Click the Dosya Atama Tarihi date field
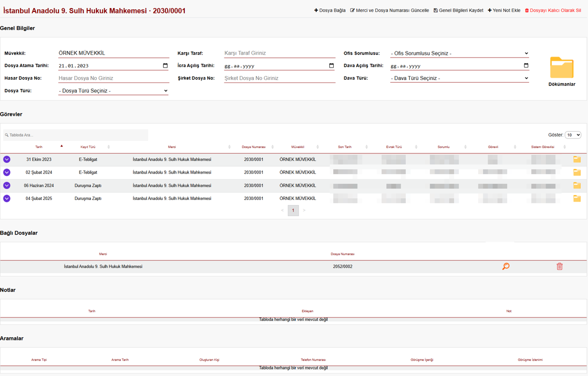The height and width of the screenshot is (376, 588). click(x=113, y=65)
